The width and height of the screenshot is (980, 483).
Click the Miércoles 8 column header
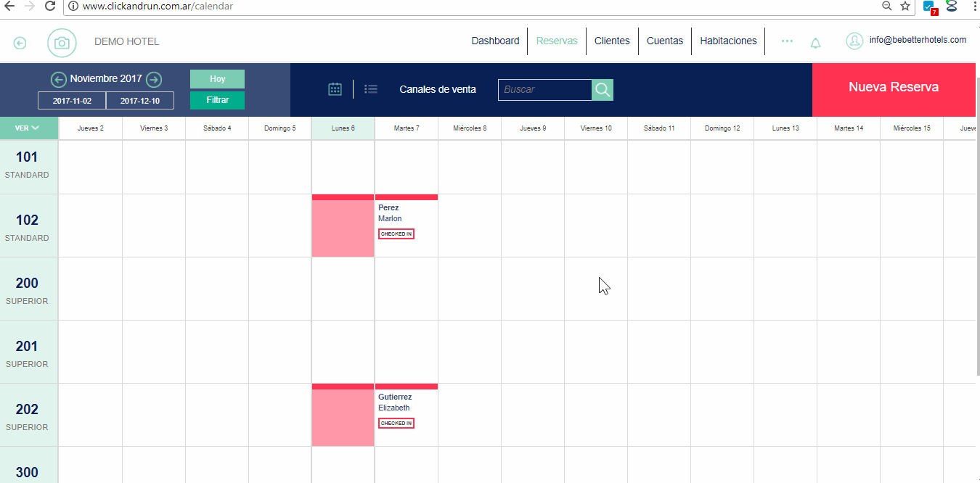pos(470,128)
